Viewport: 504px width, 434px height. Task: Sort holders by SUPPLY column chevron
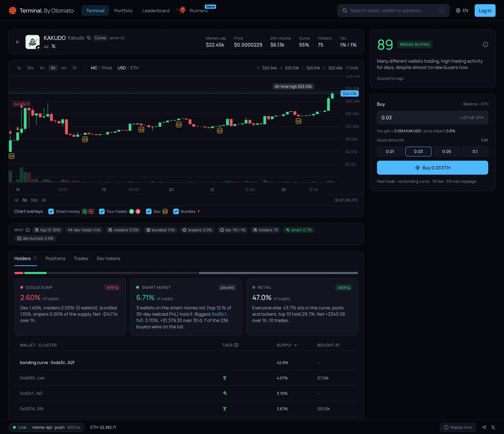[295, 345]
